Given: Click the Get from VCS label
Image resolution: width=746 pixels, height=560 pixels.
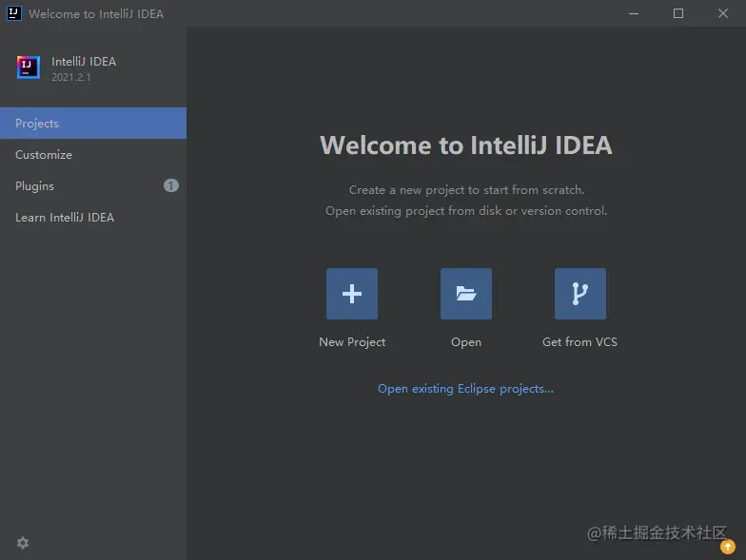Looking at the screenshot, I should pyautogui.click(x=579, y=342).
